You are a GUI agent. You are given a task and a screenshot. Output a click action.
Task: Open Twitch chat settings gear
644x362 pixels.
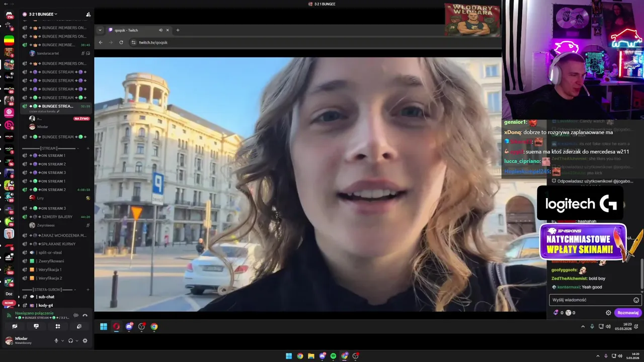608,313
